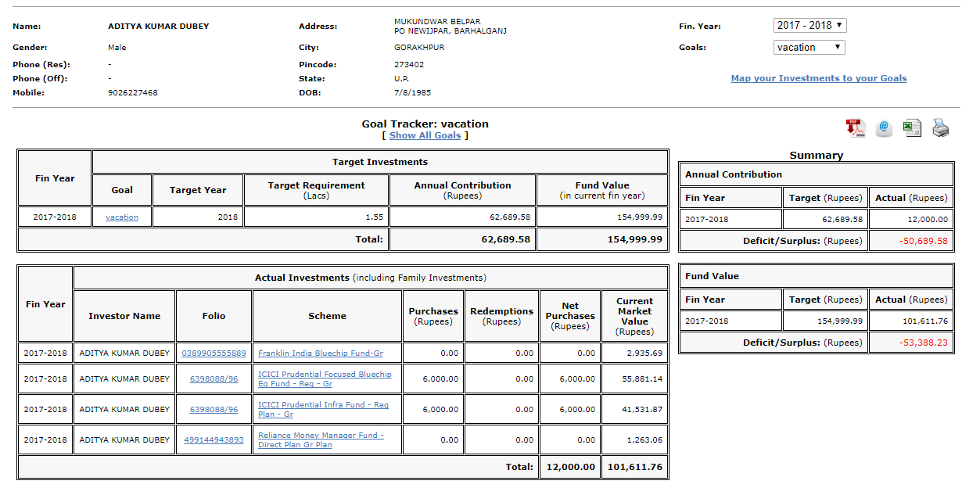Select pincode 273402
Image resolution: width=980 pixels, height=488 pixels.
click(x=409, y=64)
